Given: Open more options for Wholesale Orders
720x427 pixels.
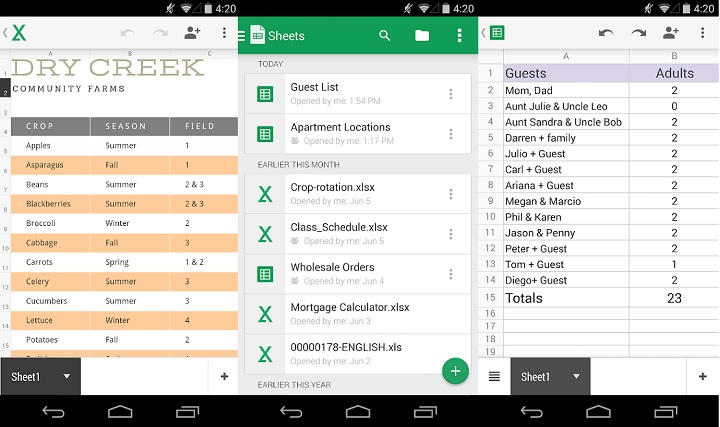Looking at the screenshot, I should (x=451, y=274).
